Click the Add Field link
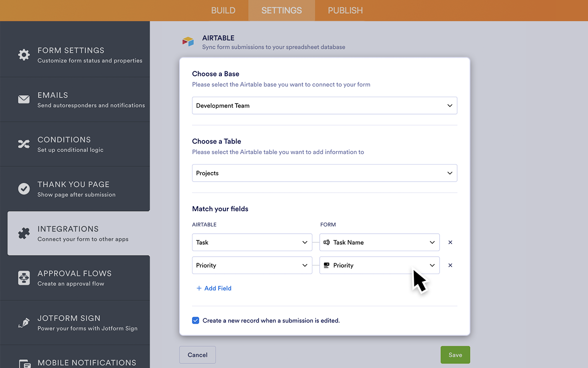Viewport: 588px width, 368px height. point(214,288)
